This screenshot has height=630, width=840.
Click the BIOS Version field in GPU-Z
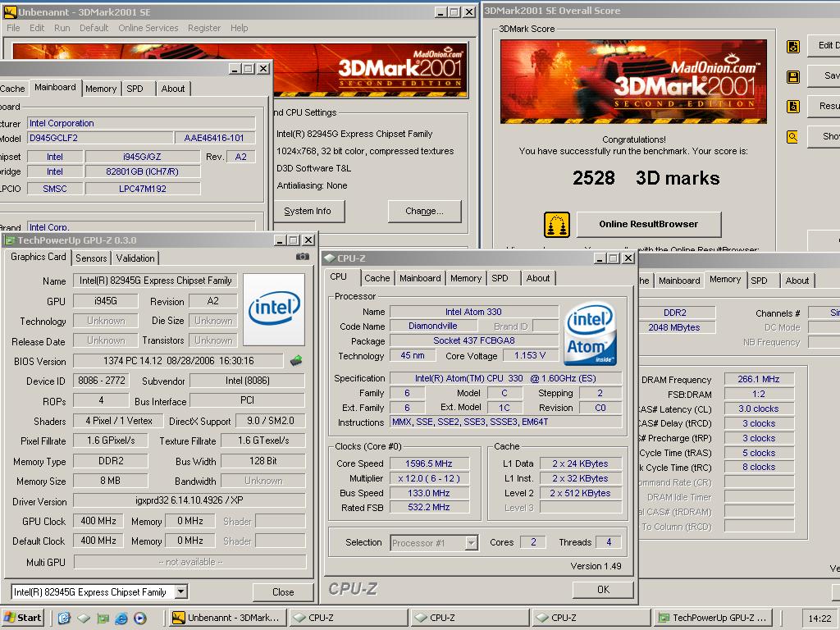click(178, 361)
